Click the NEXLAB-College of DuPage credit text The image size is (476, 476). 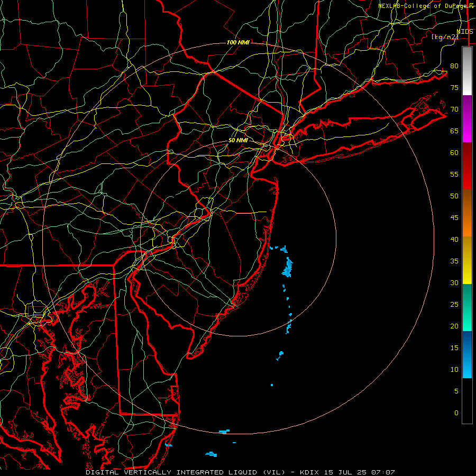[x=426, y=6]
